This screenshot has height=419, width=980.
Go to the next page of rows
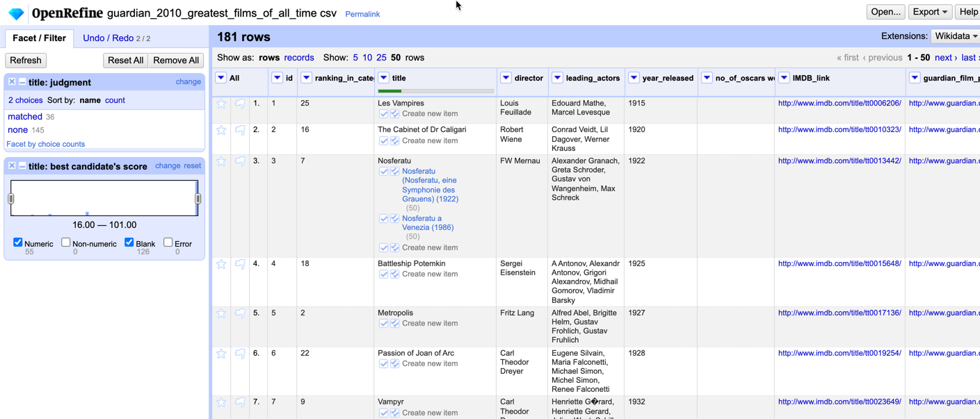pyautogui.click(x=944, y=58)
